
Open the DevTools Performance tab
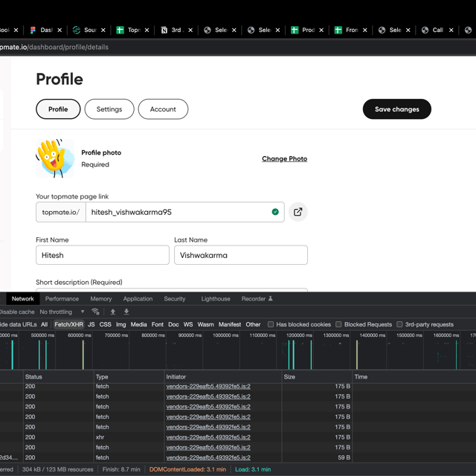[62, 299]
